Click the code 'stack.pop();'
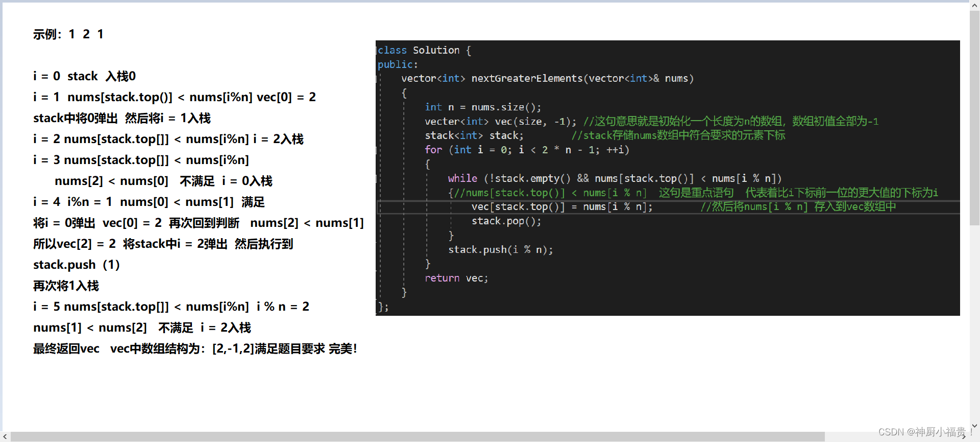 [x=506, y=221]
